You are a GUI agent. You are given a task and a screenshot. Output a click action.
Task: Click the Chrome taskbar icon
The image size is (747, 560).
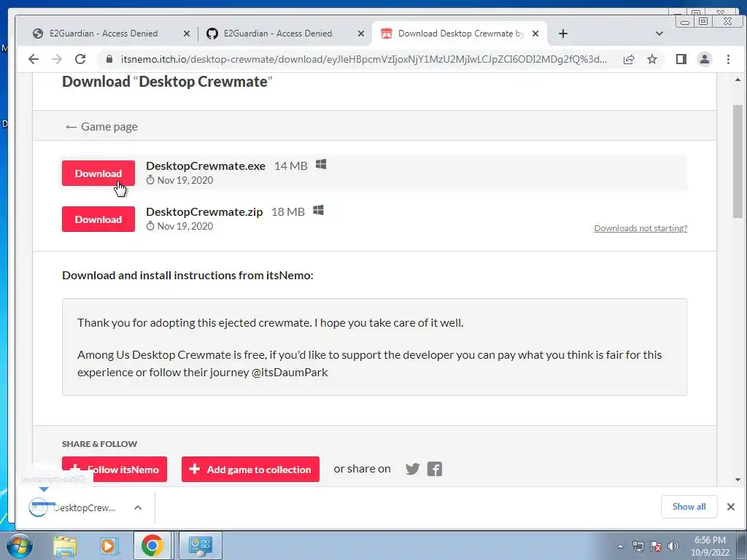(x=152, y=545)
